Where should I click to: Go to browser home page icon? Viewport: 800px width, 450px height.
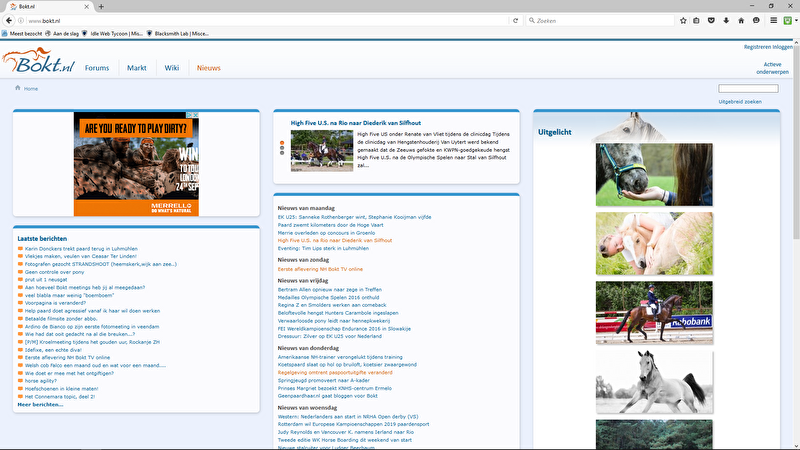coord(741,20)
